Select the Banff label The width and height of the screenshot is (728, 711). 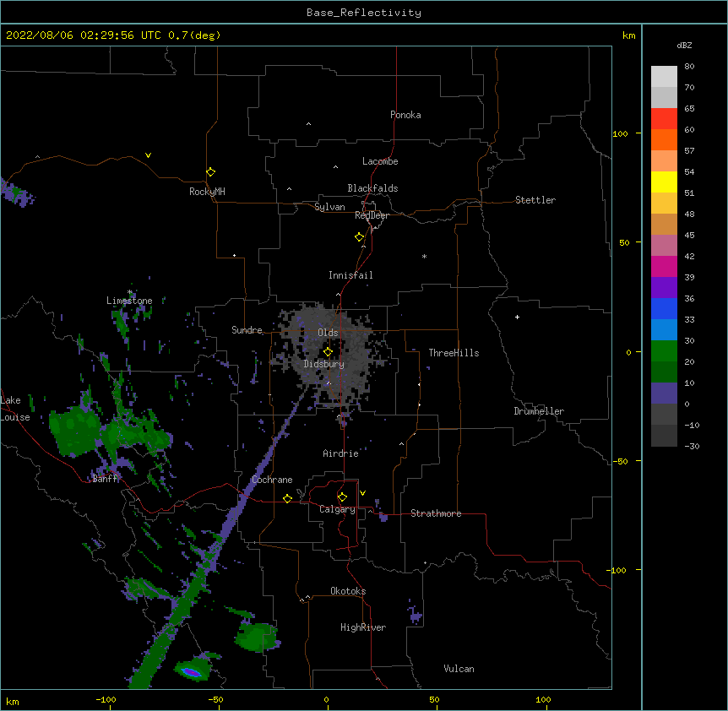pyautogui.click(x=106, y=479)
